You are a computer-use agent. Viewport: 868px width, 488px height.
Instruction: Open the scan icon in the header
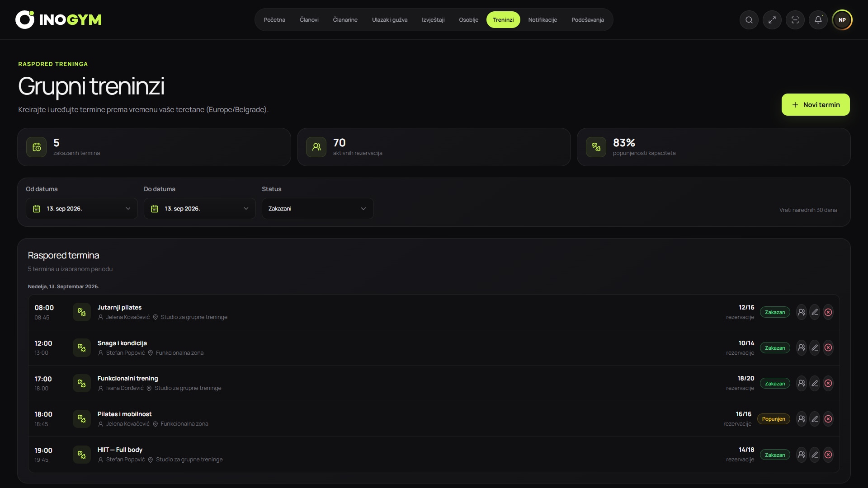pyautogui.click(x=795, y=20)
